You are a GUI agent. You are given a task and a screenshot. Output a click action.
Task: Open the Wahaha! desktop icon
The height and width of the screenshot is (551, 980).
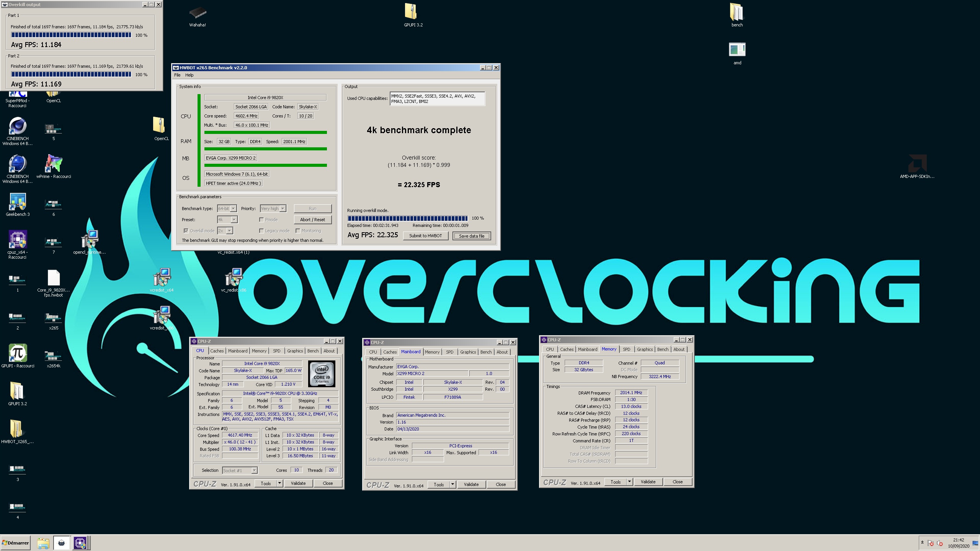198,15
